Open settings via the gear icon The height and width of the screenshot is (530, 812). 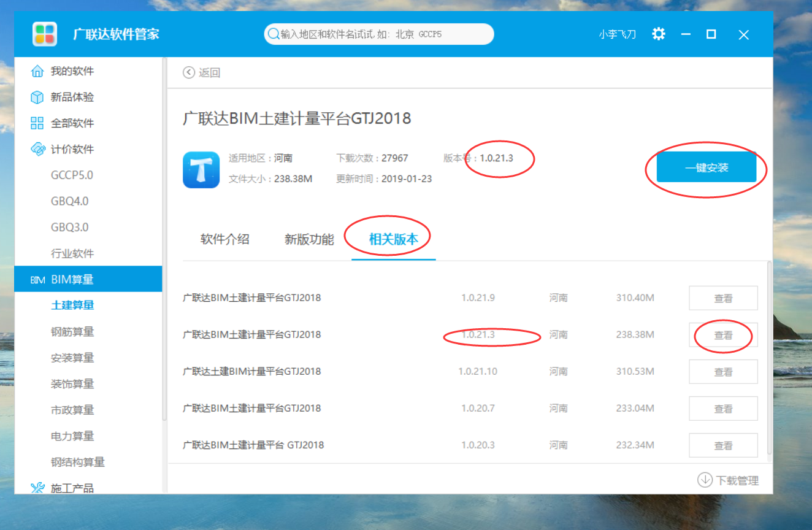pyautogui.click(x=659, y=34)
